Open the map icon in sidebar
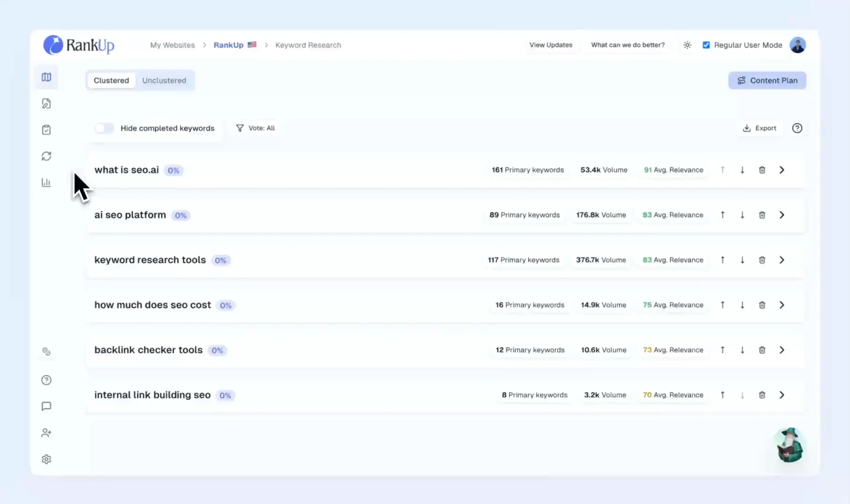Viewport: 850px width, 504px height. (47, 77)
